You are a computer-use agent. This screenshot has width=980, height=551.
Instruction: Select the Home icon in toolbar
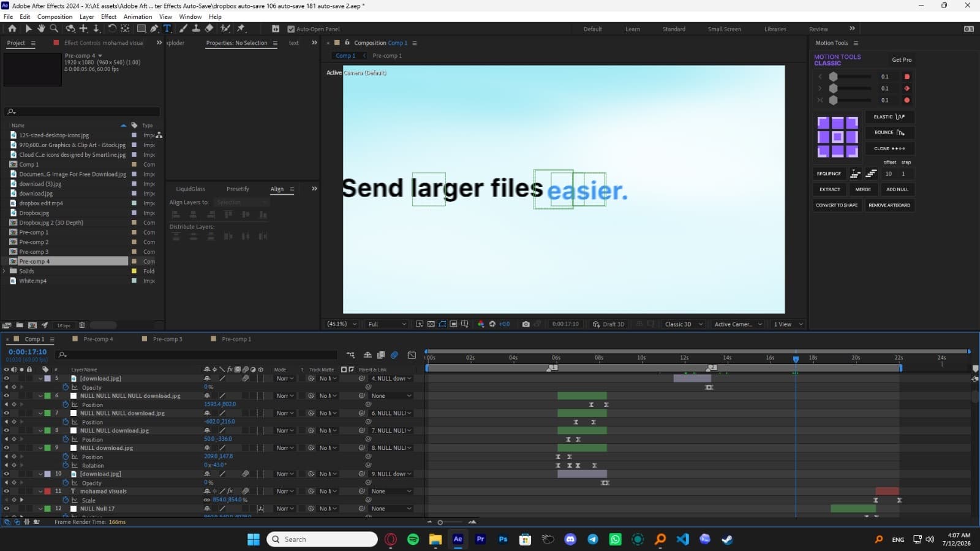(12, 29)
